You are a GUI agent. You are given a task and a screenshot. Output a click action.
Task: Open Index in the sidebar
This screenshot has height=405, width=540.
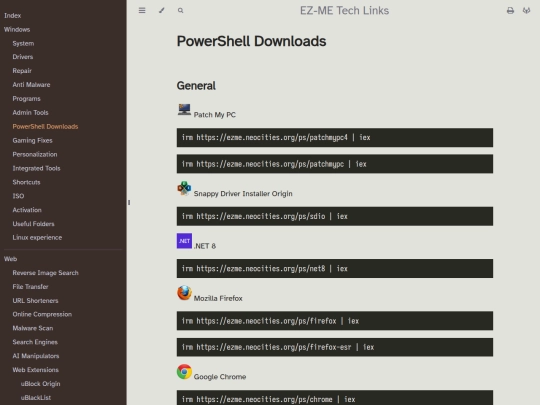12,15
